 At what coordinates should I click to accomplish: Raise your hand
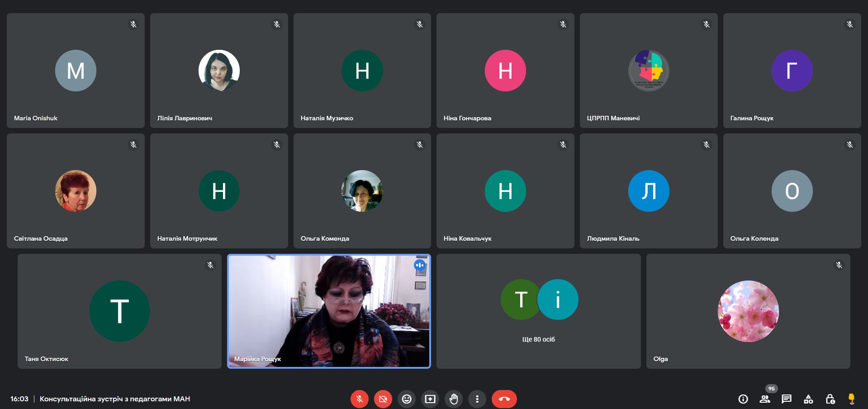point(454,399)
